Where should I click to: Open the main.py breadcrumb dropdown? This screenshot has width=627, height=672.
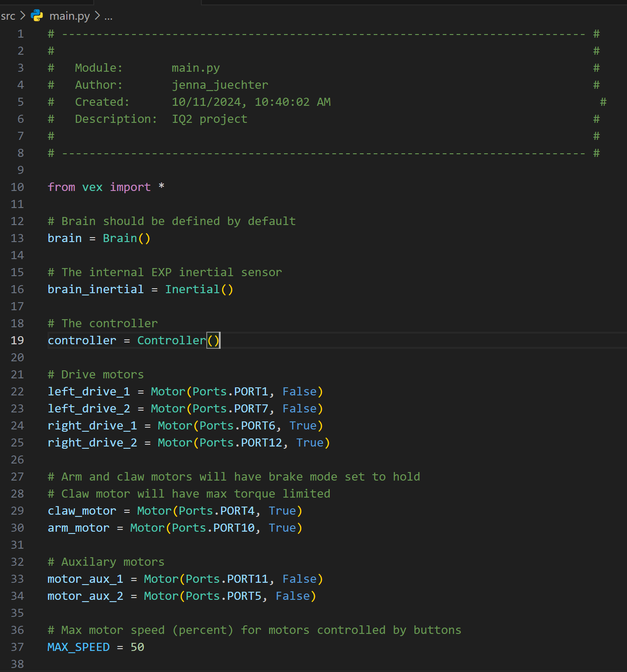point(70,16)
